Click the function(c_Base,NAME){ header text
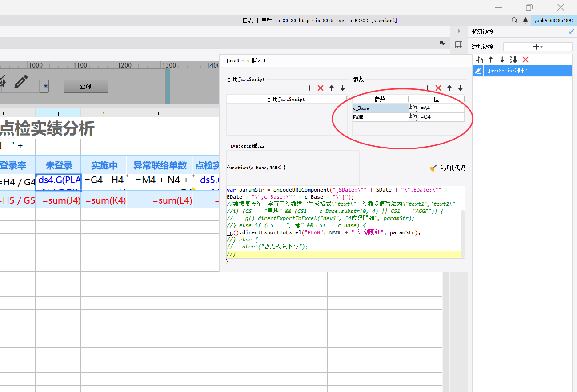Viewport: 577px width, 392px height. pos(256,168)
